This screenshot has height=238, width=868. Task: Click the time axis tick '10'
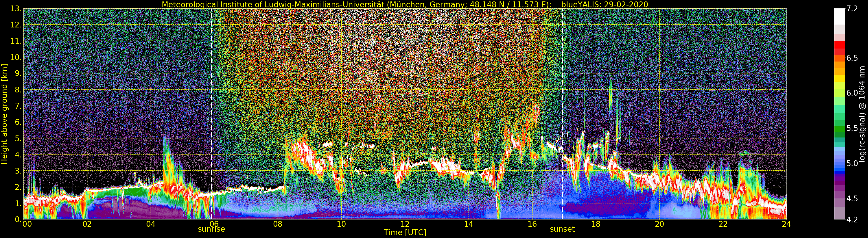click(341, 224)
